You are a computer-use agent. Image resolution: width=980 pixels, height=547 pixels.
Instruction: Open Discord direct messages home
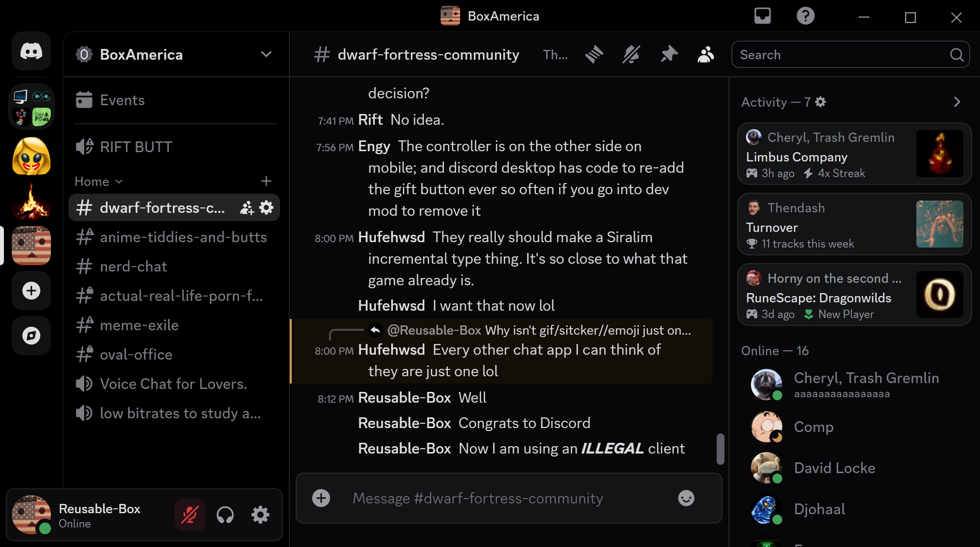pos(31,51)
